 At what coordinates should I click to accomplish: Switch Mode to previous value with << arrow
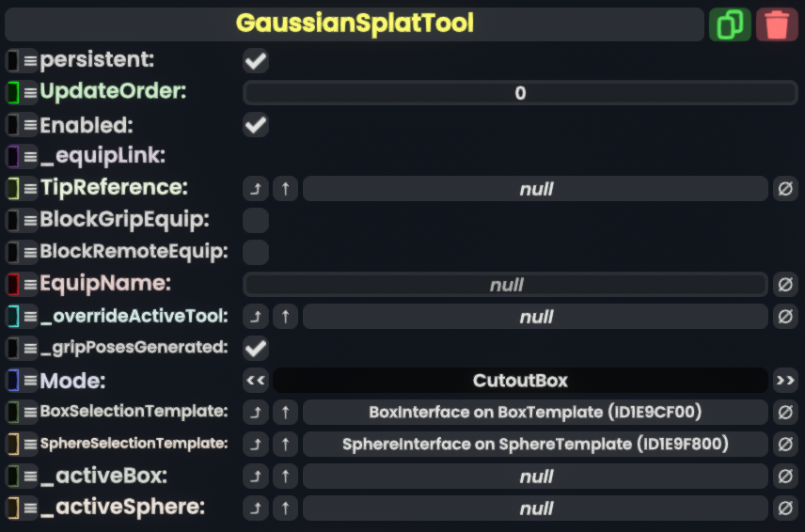click(255, 381)
